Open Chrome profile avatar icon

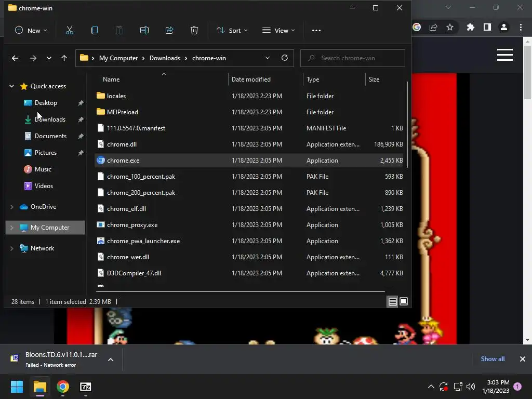point(504,27)
